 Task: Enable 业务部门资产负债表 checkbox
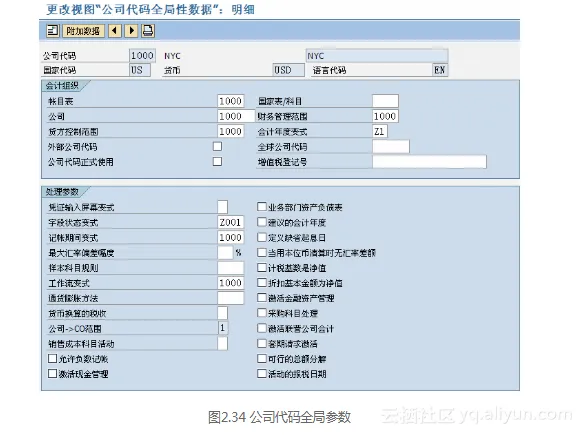pyautogui.click(x=262, y=207)
